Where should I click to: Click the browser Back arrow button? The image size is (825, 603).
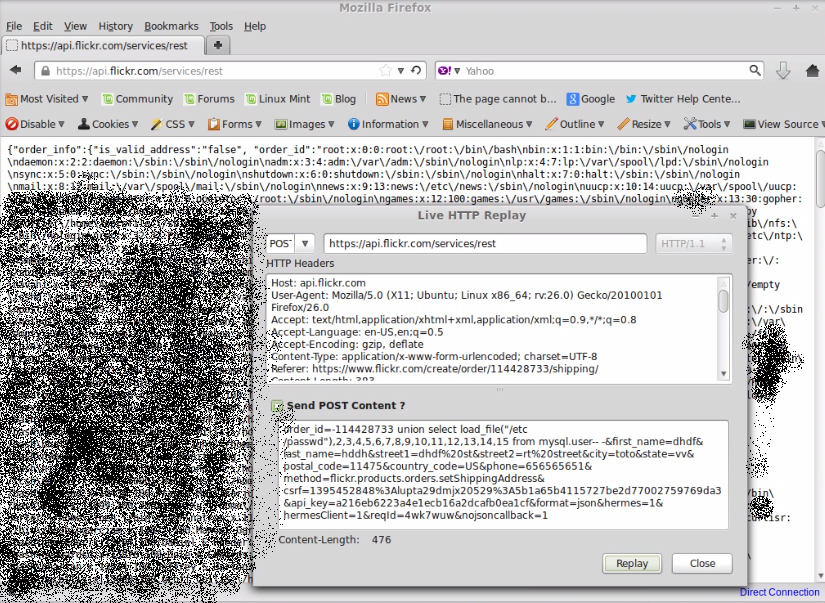click(16, 70)
